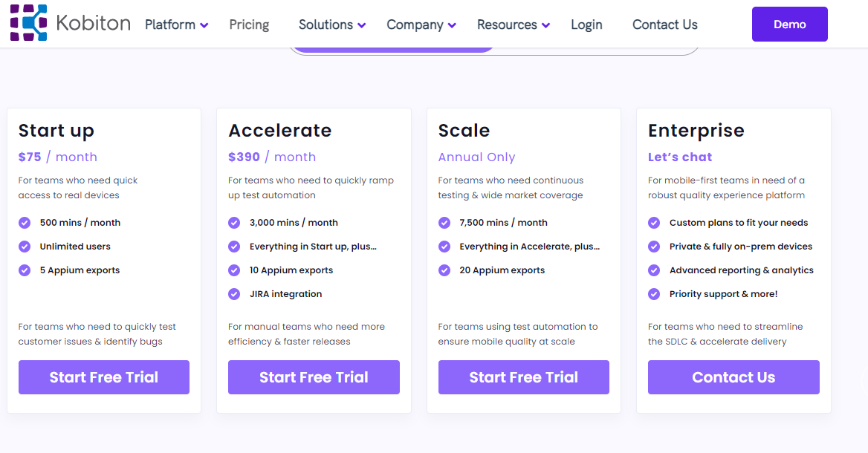The width and height of the screenshot is (868, 453).
Task: Expand the Platform dropdown menu
Action: coord(177,25)
